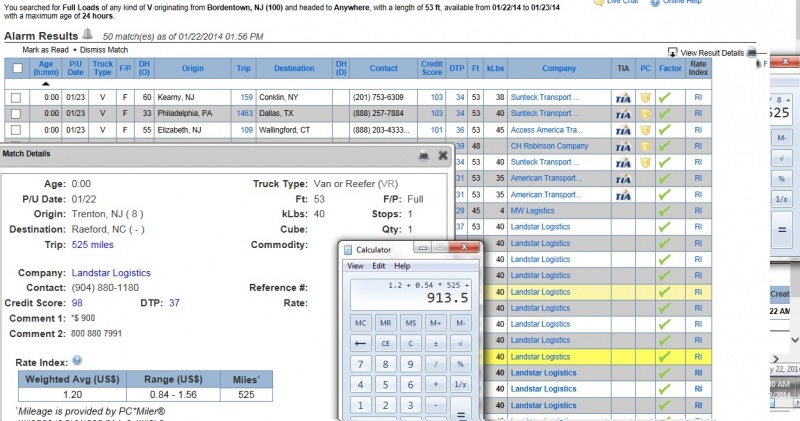
Task: Click TIA icon in CH Robinson Company row
Action: point(623,146)
